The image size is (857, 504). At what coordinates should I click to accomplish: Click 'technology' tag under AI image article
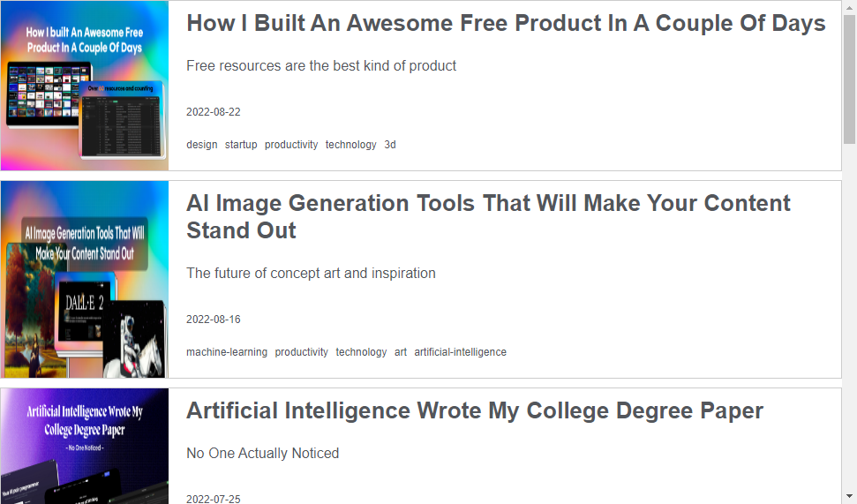361,352
